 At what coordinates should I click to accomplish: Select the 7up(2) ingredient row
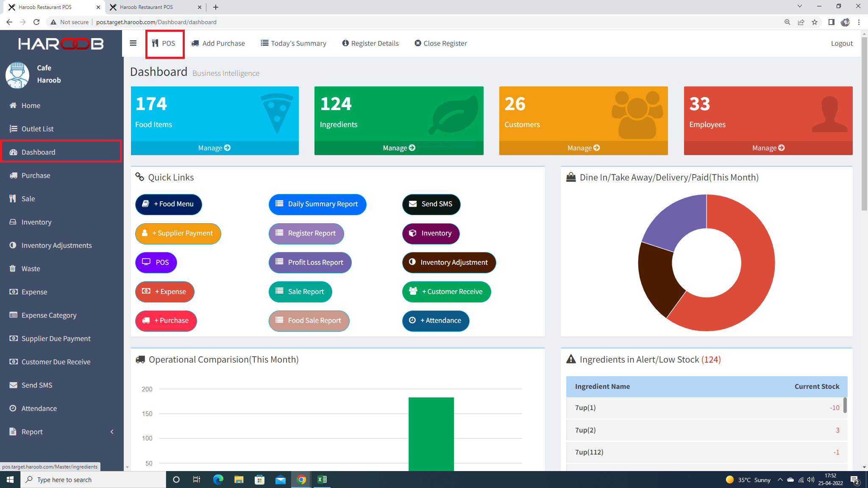[x=707, y=430]
